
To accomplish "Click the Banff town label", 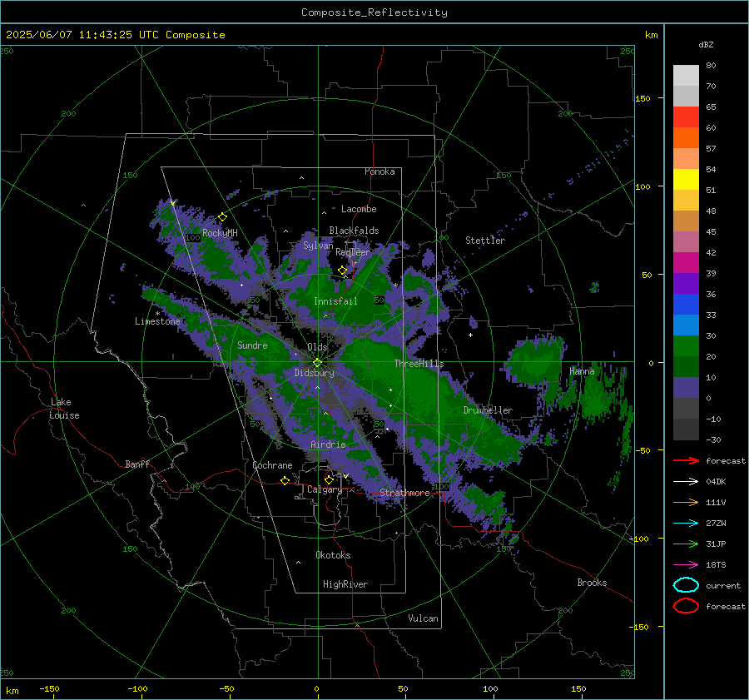I will tap(137, 464).
